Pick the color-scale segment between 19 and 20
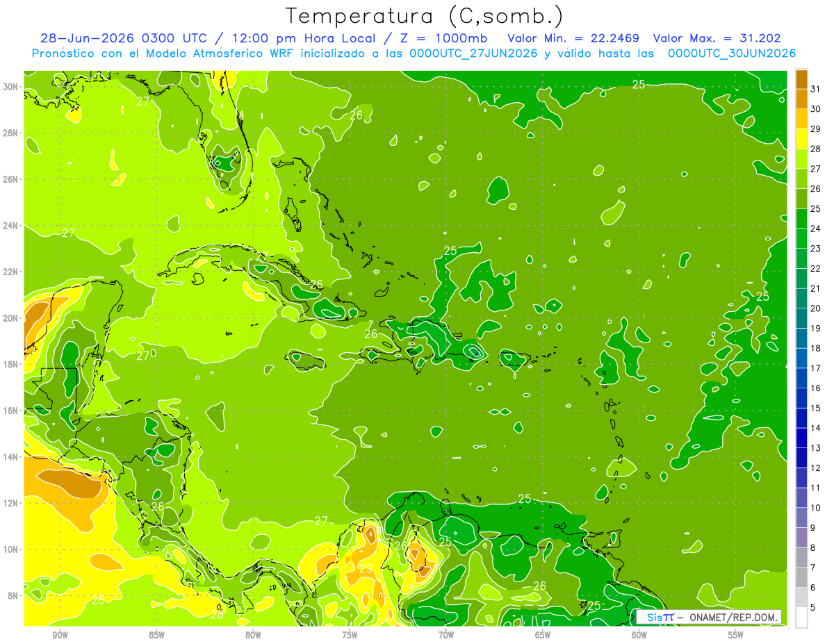Image resolution: width=834 pixels, height=644 pixels. (801, 318)
